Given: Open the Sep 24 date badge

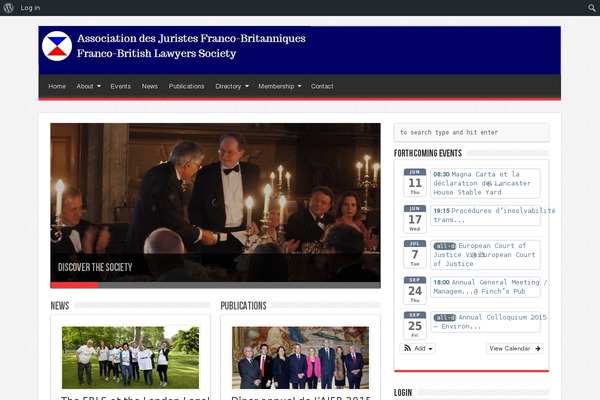Looking at the screenshot, I should click(415, 291).
